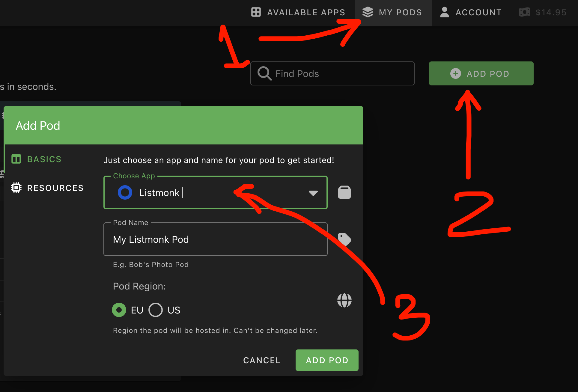Click into the Pod Name field
The width and height of the screenshot is (578, 392).
pos(215,239)
